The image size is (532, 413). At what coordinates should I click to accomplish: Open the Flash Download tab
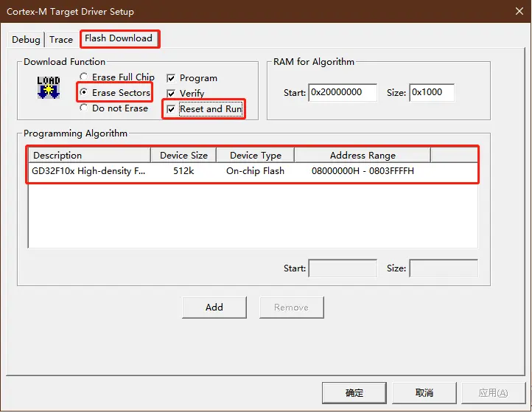tap(119, 38)
